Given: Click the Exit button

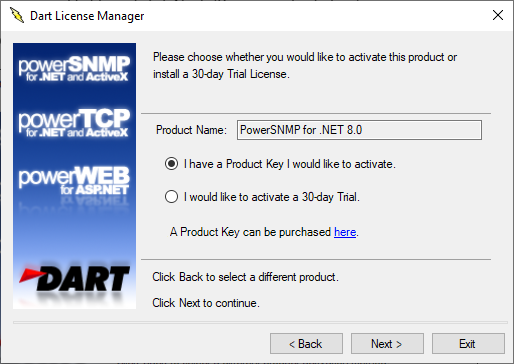Looking at the screenshot, I should (468, 344).
